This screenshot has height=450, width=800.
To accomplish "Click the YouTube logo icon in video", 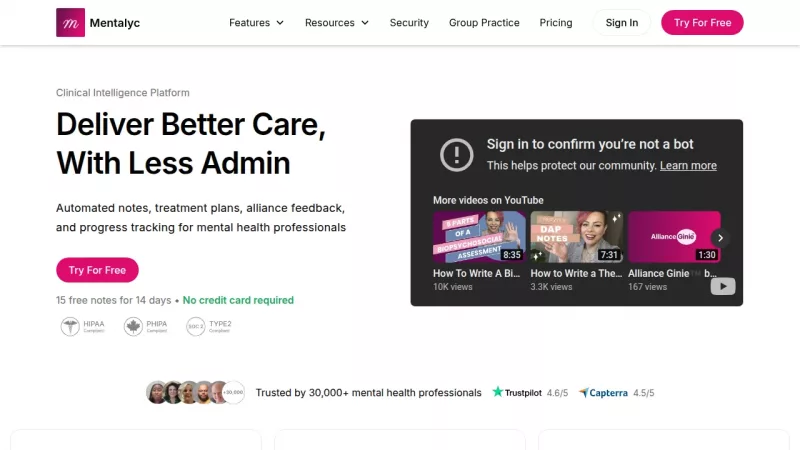I will point(722,287).
